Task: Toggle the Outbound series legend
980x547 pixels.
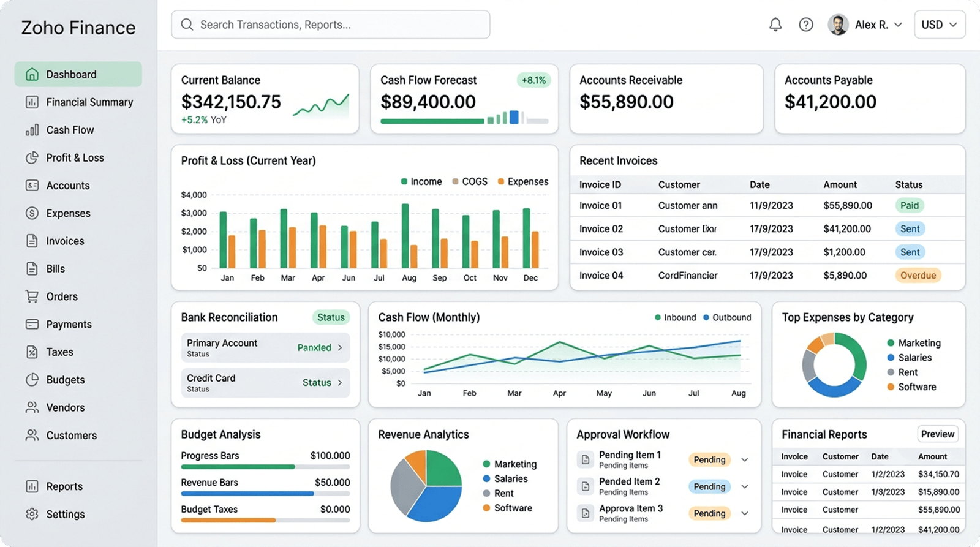Action: point(727,317)
